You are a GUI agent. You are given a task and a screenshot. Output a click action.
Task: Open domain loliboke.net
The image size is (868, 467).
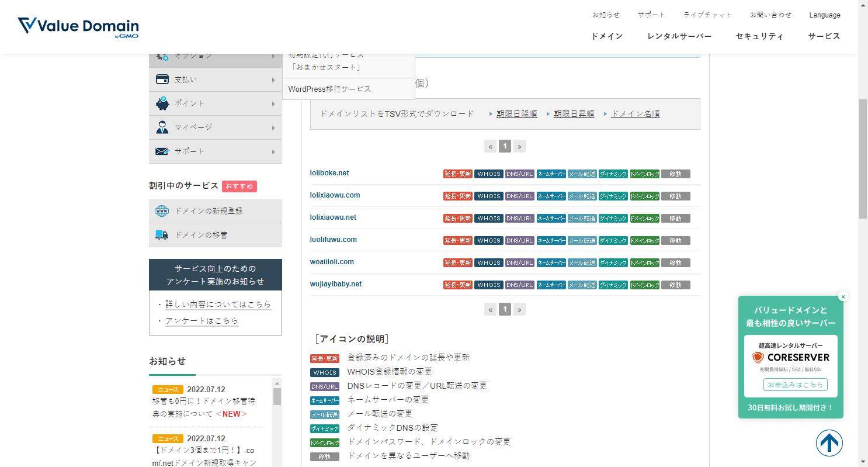[329, 173]
